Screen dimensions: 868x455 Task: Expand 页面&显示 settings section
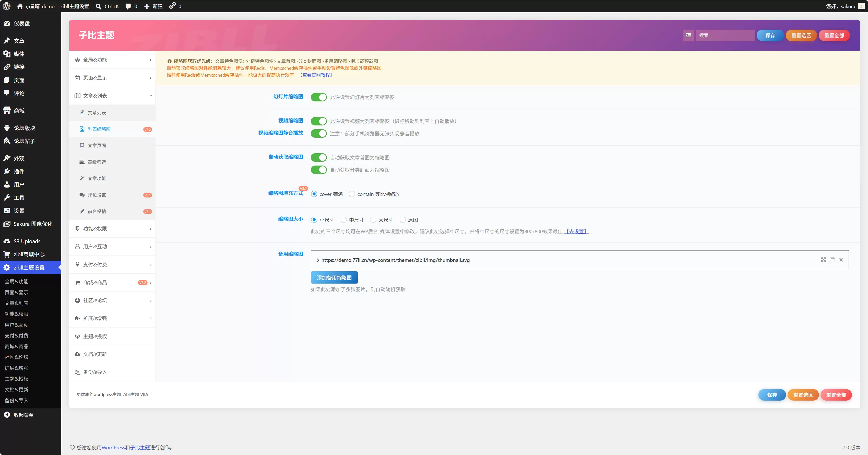point(112,77)
